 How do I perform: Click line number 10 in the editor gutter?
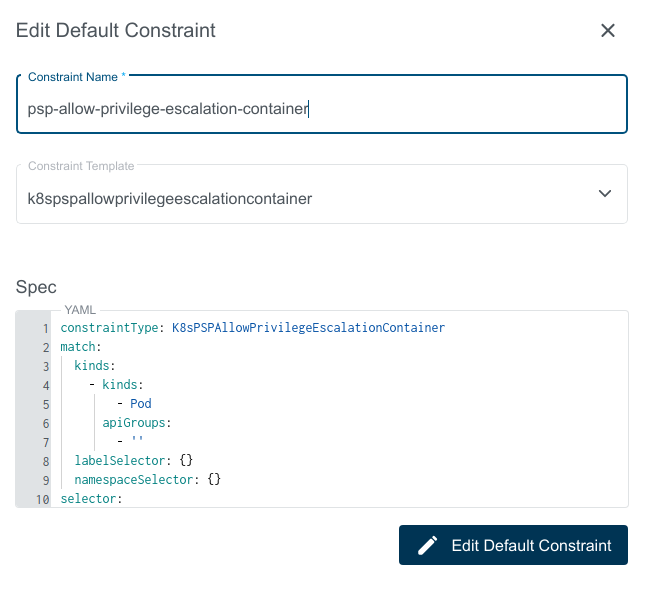[x=42, y=499]
